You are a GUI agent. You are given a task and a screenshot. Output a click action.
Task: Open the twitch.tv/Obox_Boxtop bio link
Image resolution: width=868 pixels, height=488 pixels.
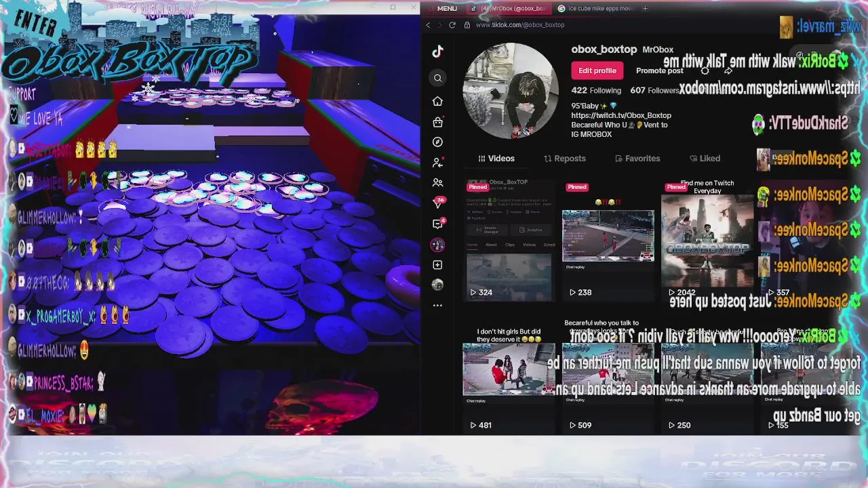[621, 115]
